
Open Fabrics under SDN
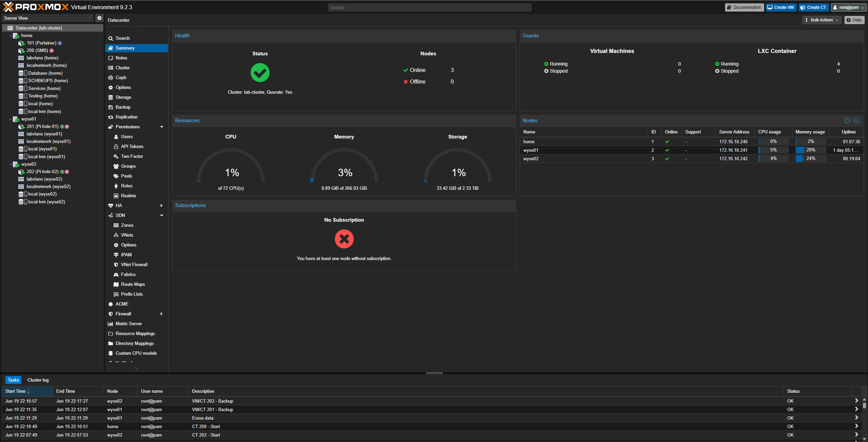(128, 274)
